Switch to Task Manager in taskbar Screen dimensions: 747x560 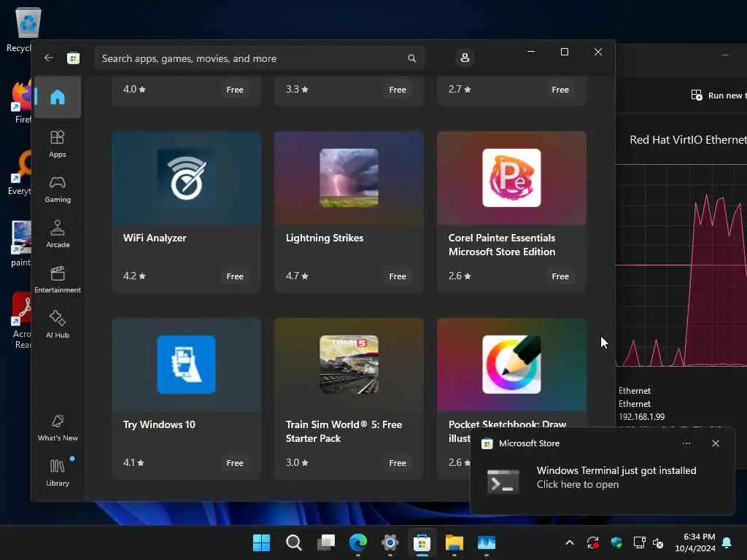(x=487, y=542)
